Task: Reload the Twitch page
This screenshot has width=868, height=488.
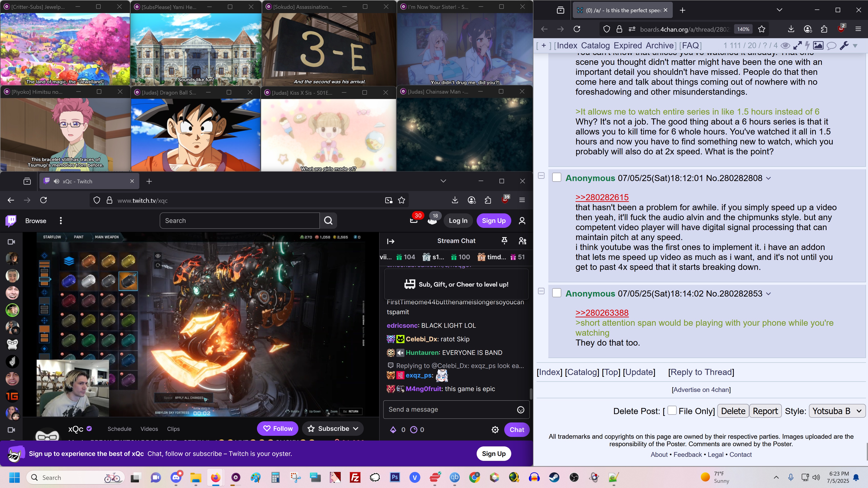Action: point(43,200)
